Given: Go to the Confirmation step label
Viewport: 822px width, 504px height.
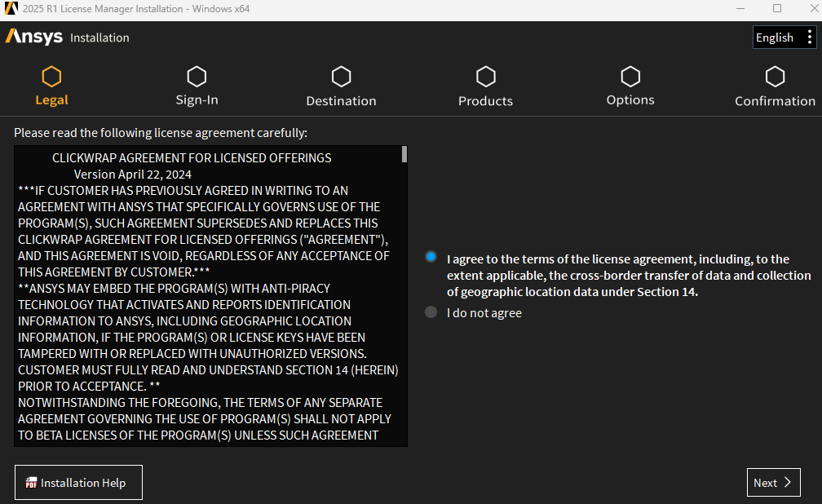Looking at the screenshot, I should [x=775, y=100].
